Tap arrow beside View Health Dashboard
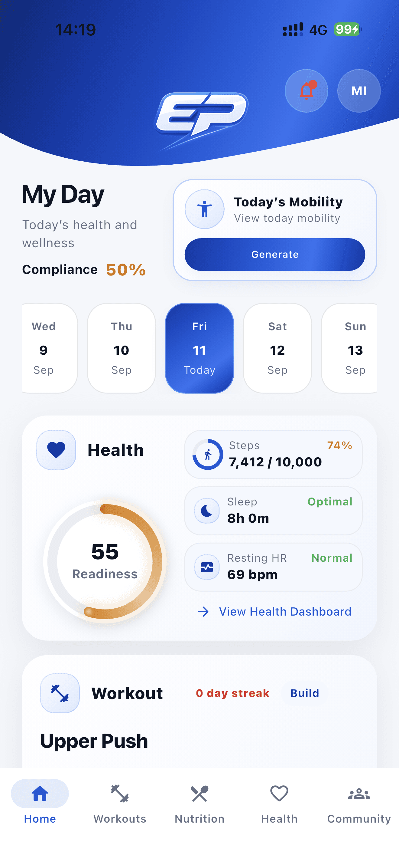The width and height of the screenshot is (399, 868). pos(203,612)
